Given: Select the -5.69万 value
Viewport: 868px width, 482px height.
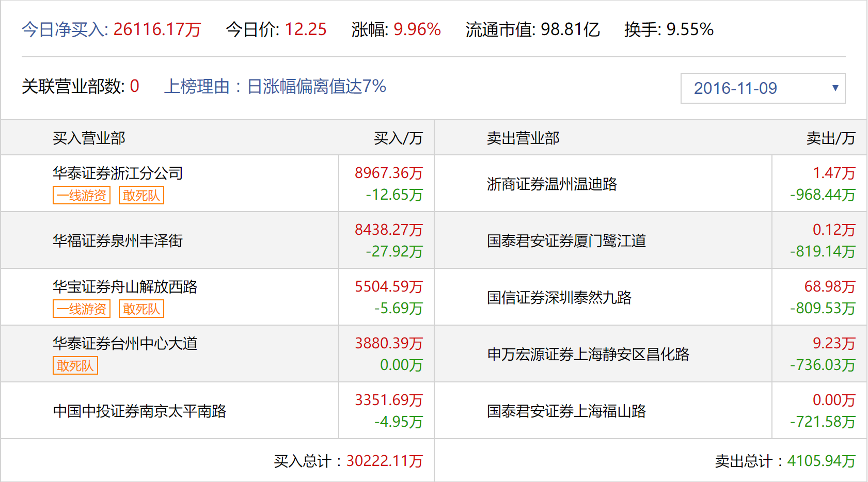Looking at the screenshot, I should (399, 308).
